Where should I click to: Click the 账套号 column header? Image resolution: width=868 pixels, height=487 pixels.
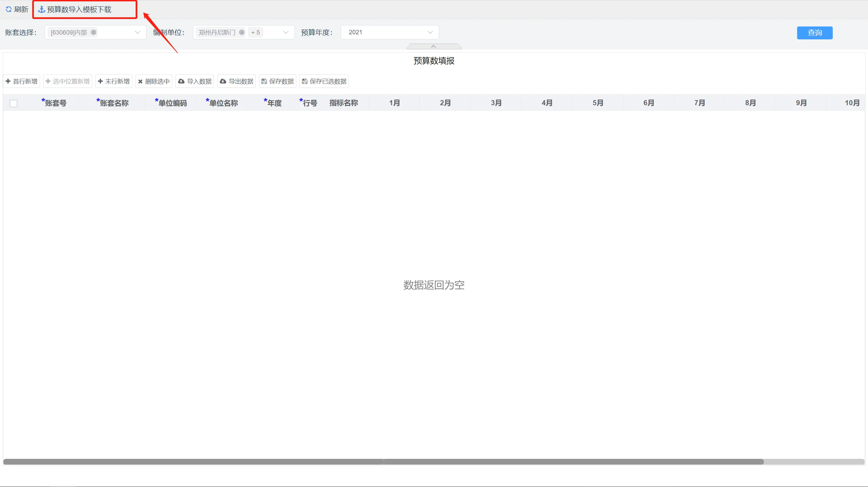point(54,102)
